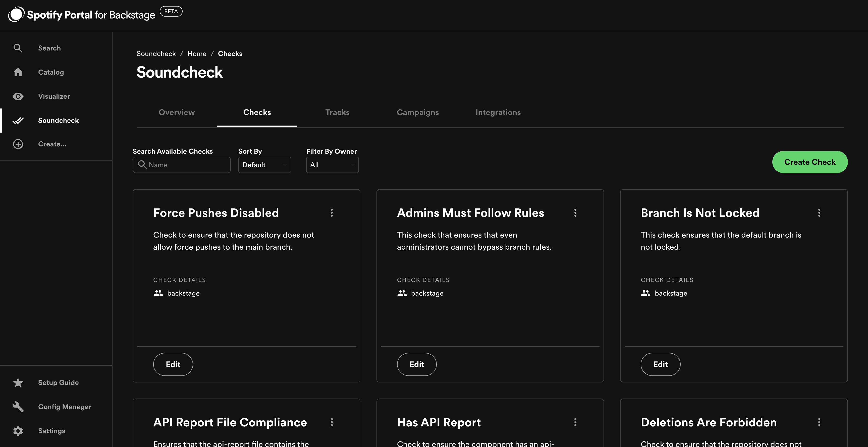Focus the Search Available Checks name field
The width and height of the screenshot is (868, 447).
click(182, 165)
